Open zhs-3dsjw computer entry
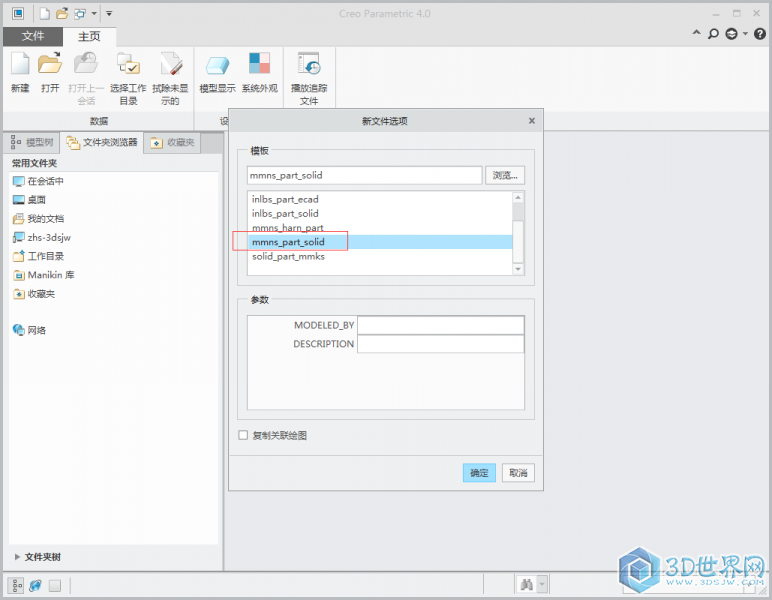Viewport: 772px width, 600px height. click(x=42, y=237)
